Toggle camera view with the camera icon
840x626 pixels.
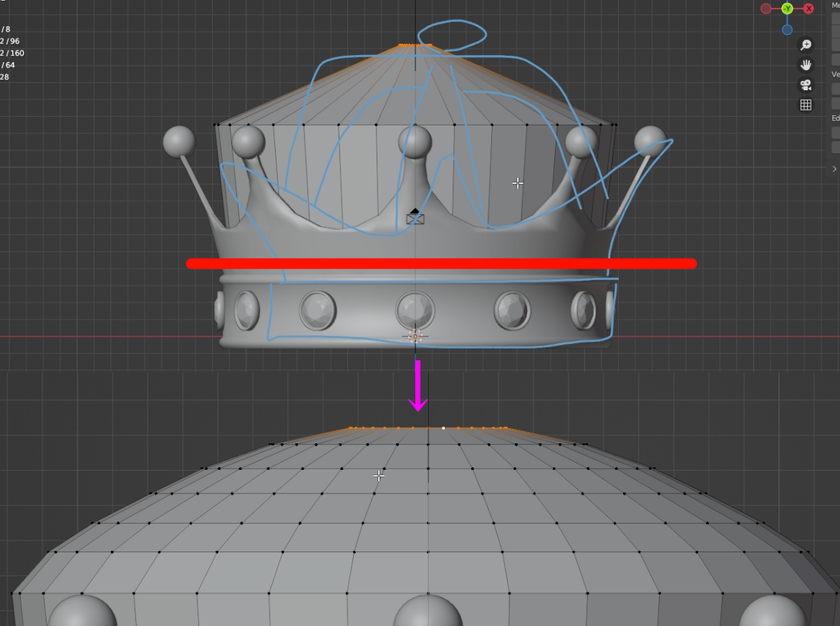[x=806, y=85]
